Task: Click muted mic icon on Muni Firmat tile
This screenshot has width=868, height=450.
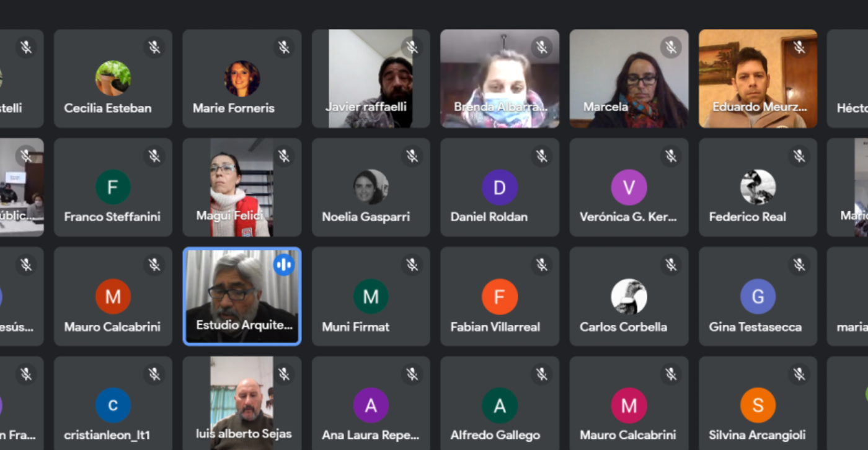Action: click(412, 265)
